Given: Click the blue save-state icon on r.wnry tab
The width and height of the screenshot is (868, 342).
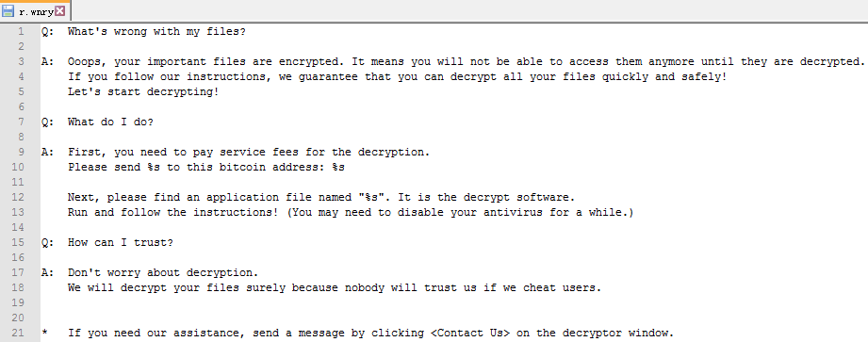Looking at the screenshot, I should point(8,11).
